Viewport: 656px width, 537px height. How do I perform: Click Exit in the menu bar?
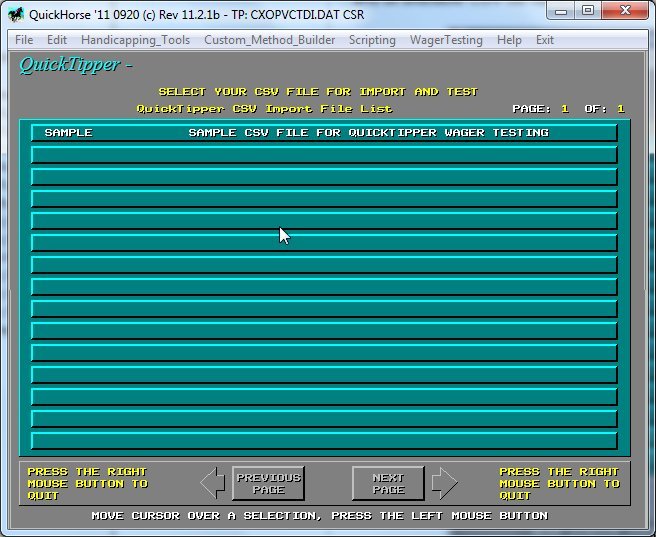click(545, 40)
